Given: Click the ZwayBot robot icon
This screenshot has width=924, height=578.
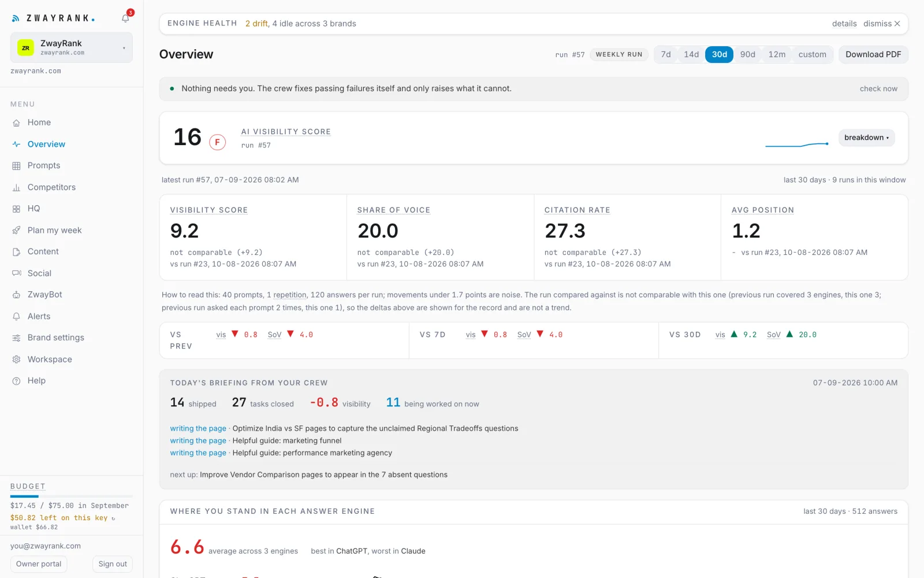Looking at the screenshot, I should [x=16, y=295].
